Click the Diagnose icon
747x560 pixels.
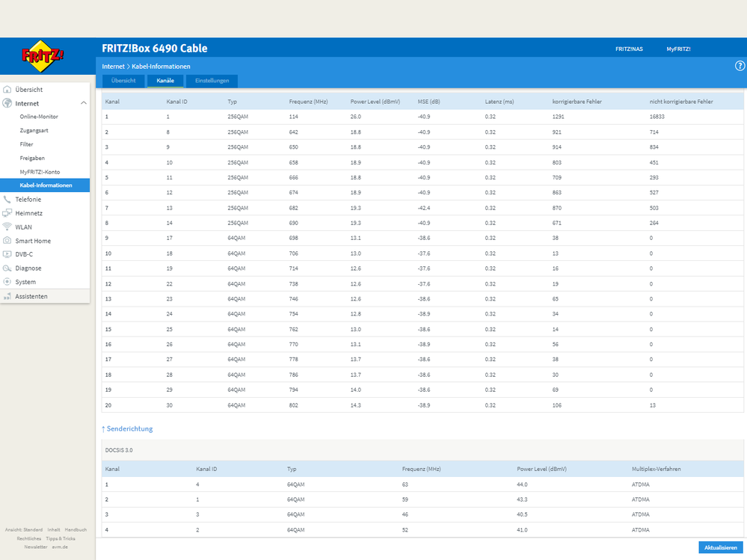(x=7, y=268)
